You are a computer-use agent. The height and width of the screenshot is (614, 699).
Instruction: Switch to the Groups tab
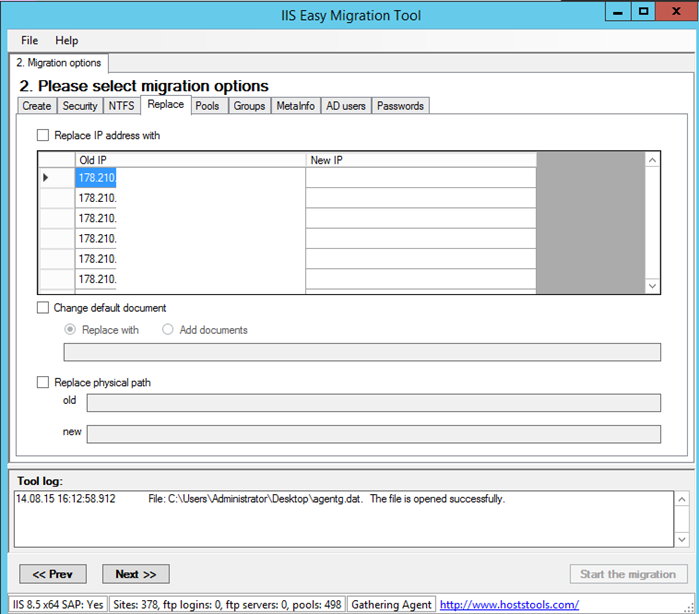click(249, 106)
